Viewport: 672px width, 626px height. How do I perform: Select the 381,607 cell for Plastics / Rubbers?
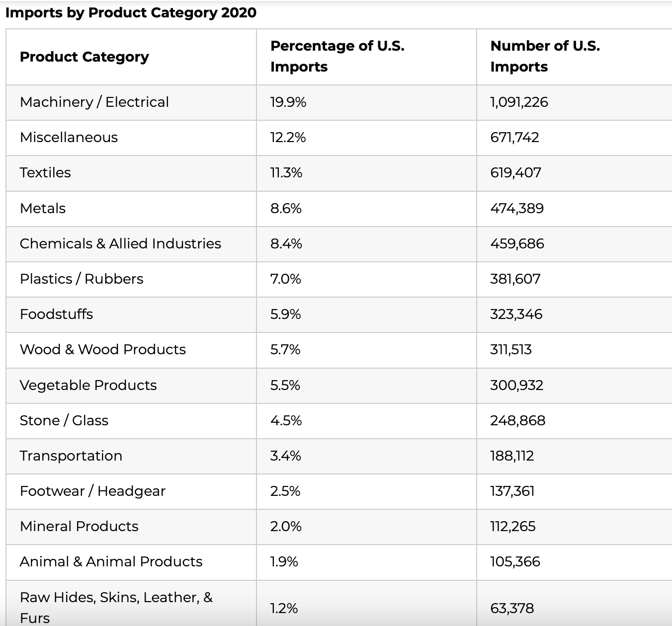pos(515,279)
